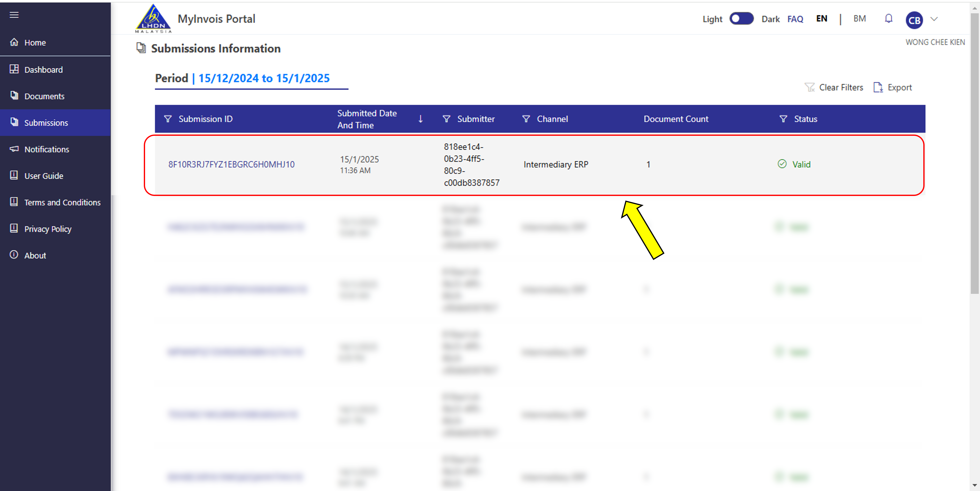Click the hamburger menu icon

point(14,15)
